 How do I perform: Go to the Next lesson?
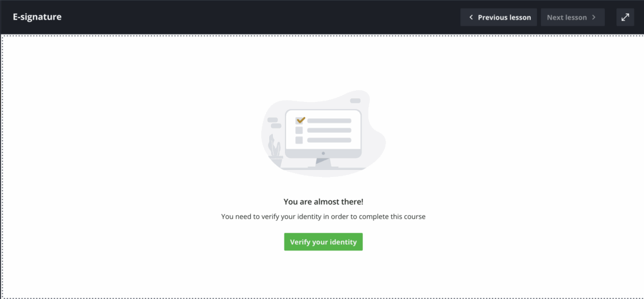(x=572, y=17)
